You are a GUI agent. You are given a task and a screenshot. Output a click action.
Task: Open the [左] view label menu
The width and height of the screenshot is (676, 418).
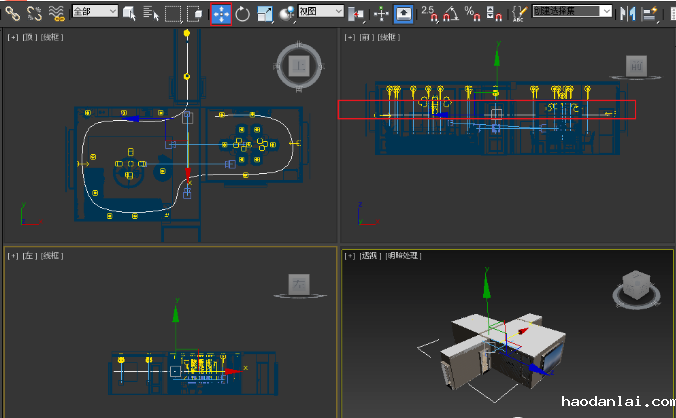point(29,256)
